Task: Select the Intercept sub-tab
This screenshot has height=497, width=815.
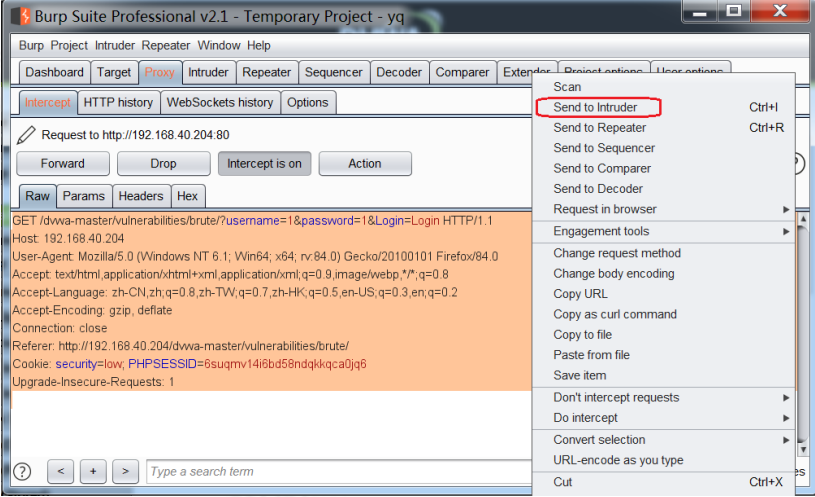Action: [x=48, y=102]
